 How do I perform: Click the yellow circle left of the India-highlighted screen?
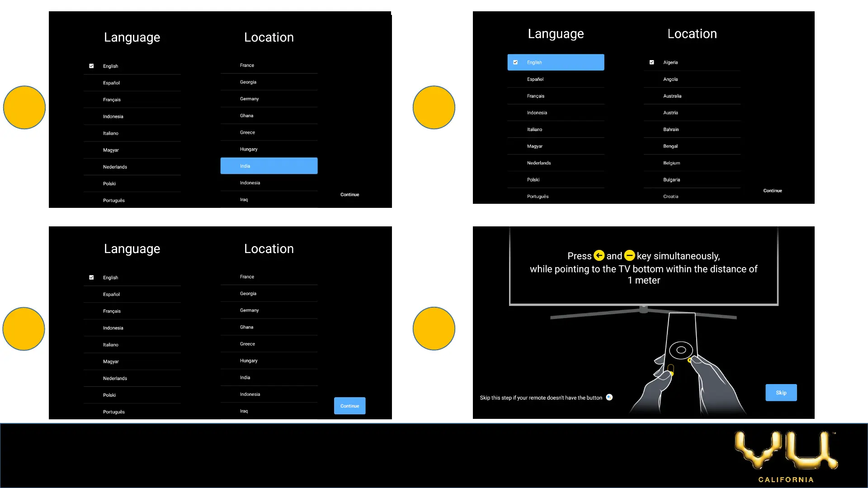click(24, 108)
